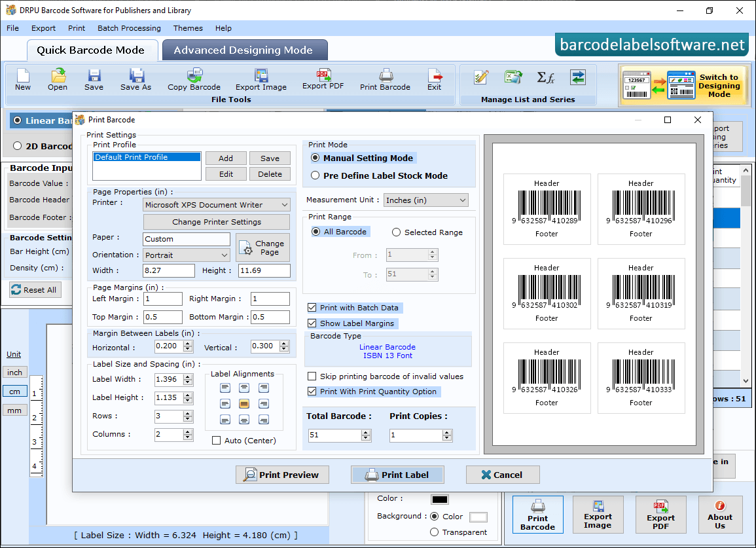Click the swap arrows series icon
756x548 pixels.
(x=577, y=77)
